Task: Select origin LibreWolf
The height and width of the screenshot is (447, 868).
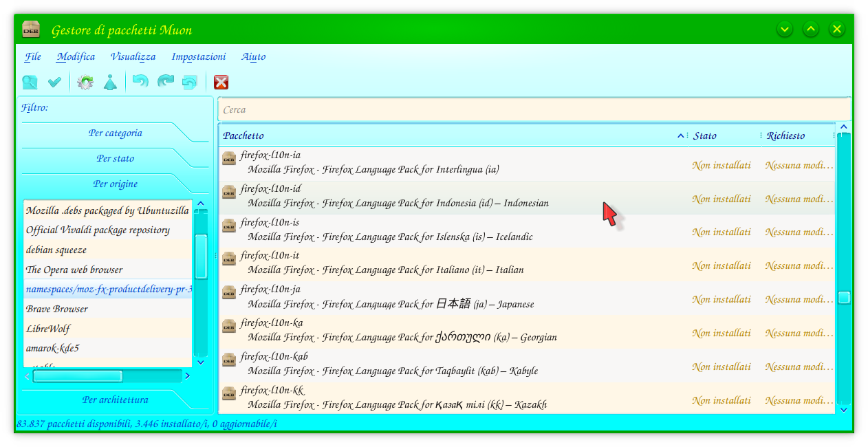Action: pyautogui.click(x=107, y=329)
